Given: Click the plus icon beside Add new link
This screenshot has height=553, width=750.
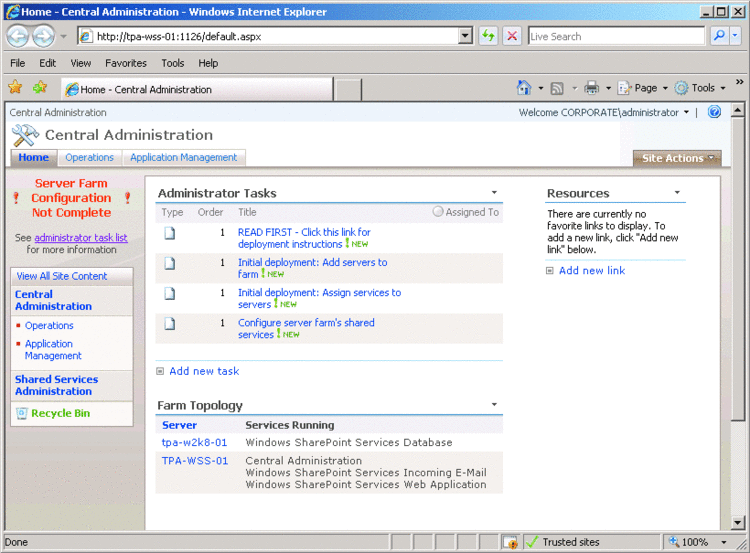Looking at the screenshot, I should [x=550, y=271].
